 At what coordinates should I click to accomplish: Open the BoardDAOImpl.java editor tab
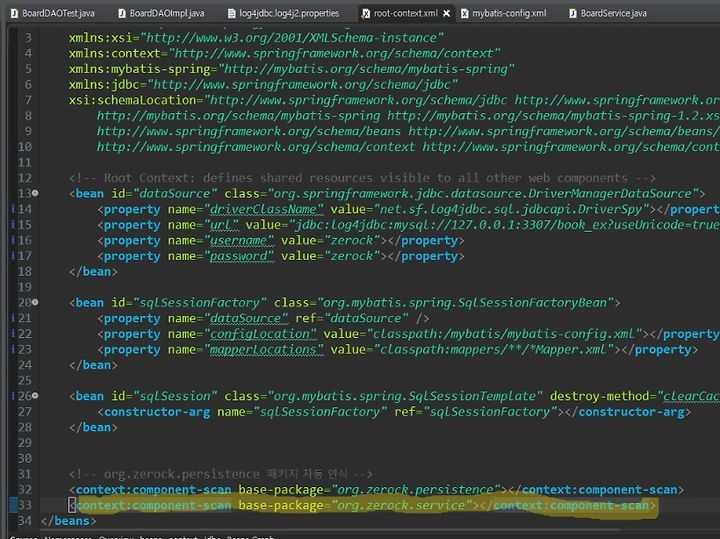161,13
